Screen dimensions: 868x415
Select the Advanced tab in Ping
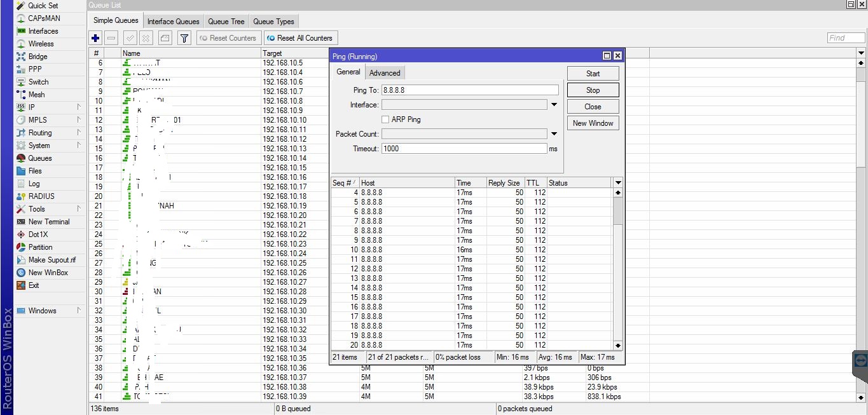tap(385, 73)
